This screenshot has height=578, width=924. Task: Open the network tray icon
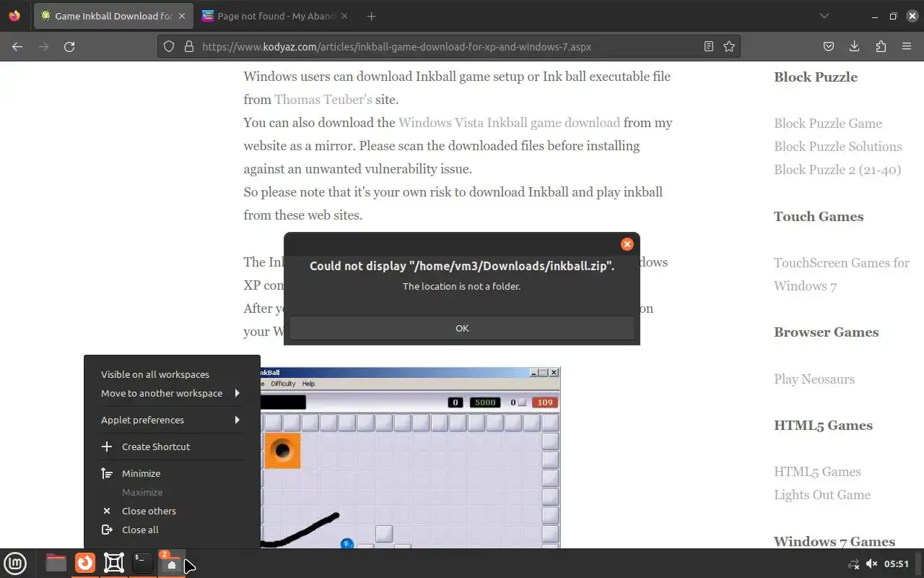853,564
